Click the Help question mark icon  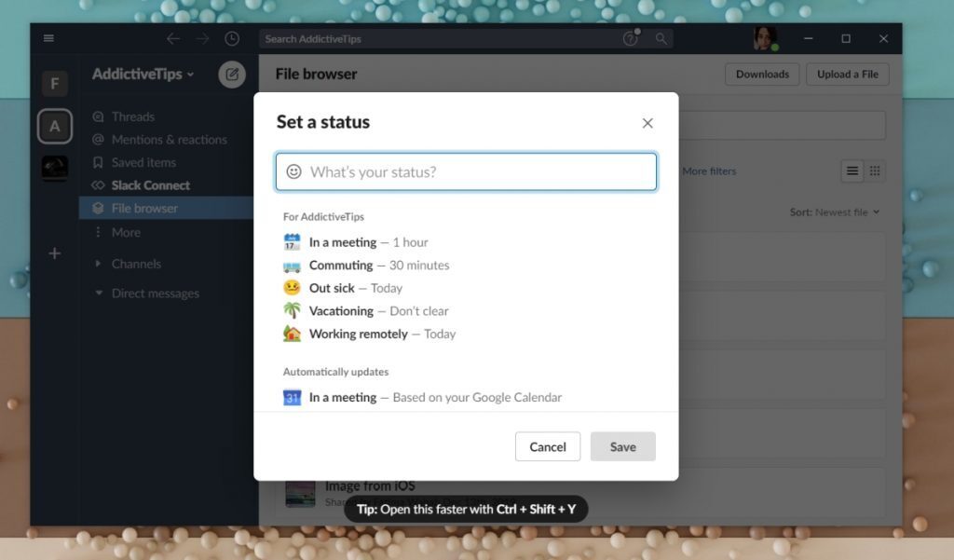[x=631, y=39]
